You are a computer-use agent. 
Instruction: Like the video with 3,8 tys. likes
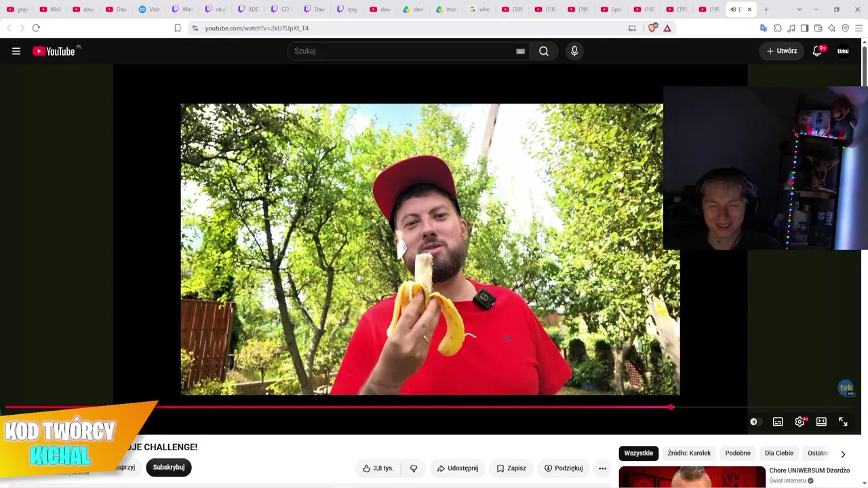pyautogui.click(x=378, y=468)
